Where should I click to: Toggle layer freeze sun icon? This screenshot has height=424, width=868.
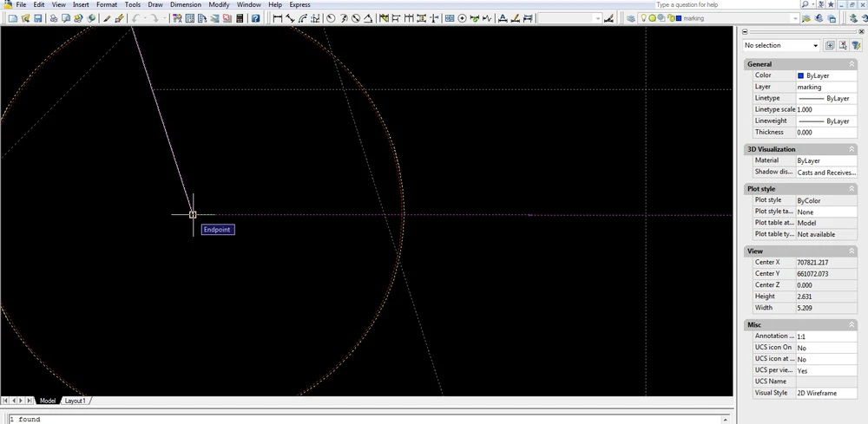click(x=652, y=18)
